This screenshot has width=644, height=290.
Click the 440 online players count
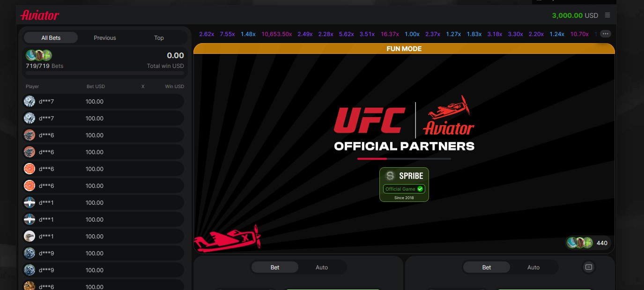[602, 243]
